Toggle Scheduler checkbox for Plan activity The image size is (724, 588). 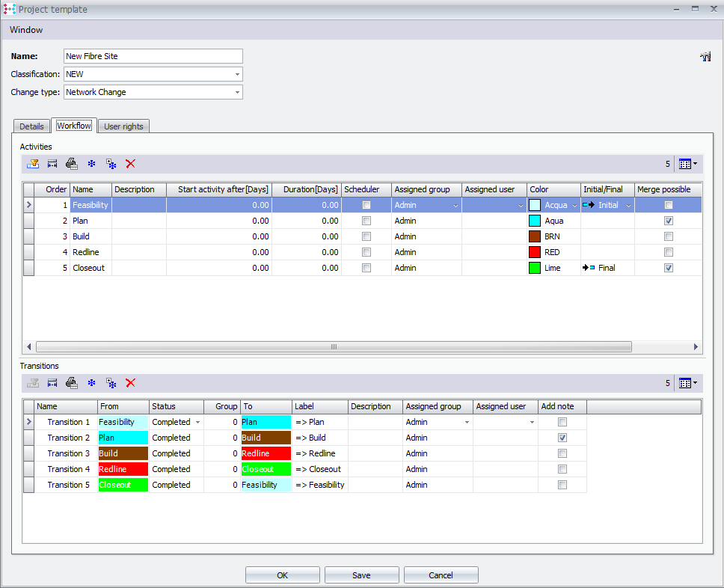click(366, 221)
